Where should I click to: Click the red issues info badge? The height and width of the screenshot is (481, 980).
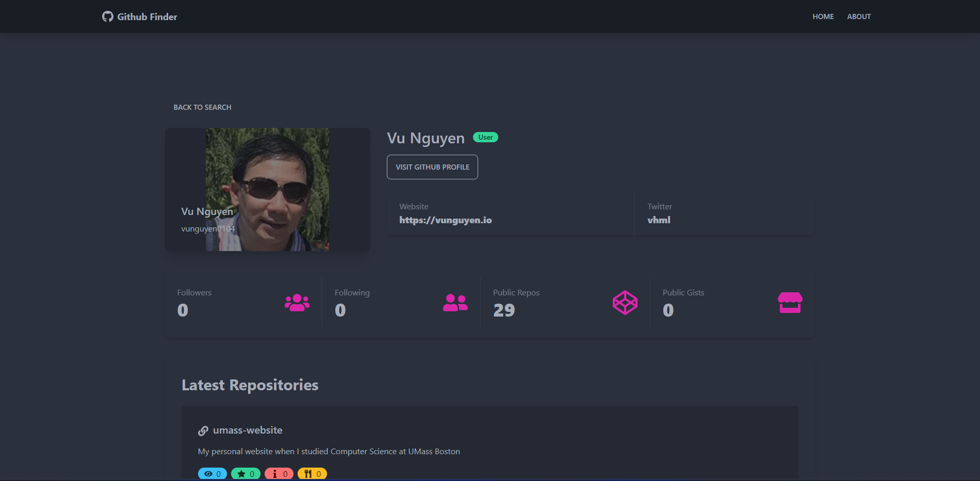coord(279,473)
